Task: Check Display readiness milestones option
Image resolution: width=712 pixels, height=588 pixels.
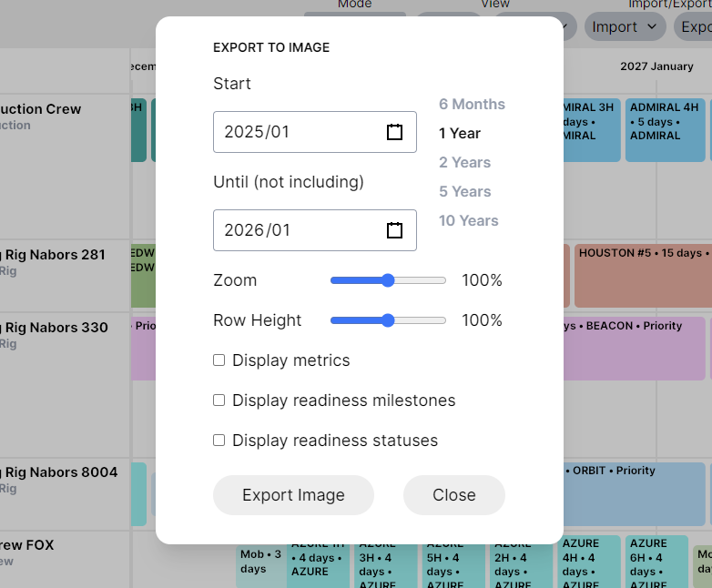Action: click(x=219, y=400)
